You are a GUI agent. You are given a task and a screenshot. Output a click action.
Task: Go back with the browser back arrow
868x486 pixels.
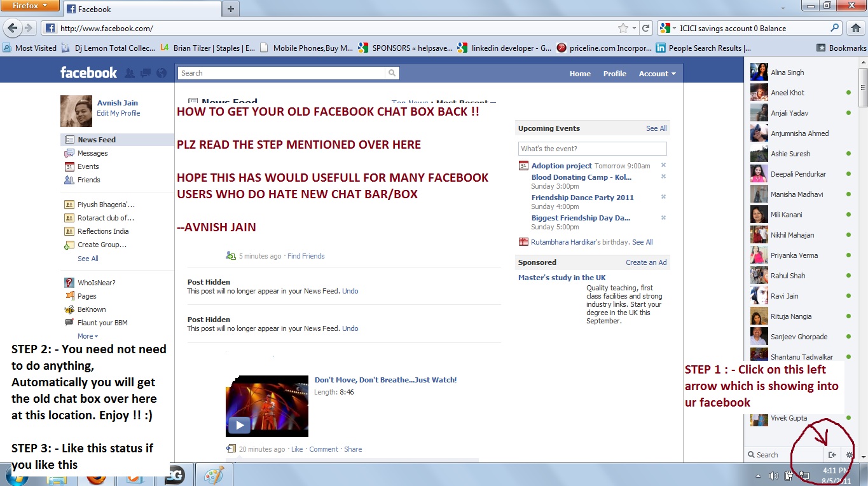click(x=12, y=28)
